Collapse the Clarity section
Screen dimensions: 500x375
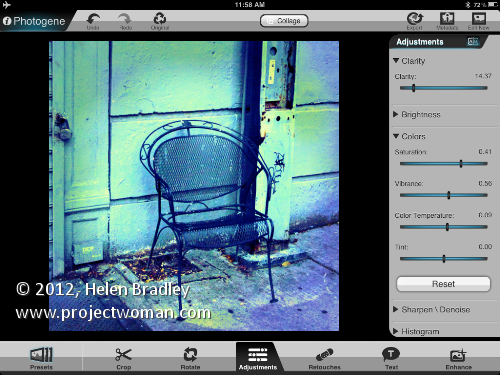click(x=409, y=61)
